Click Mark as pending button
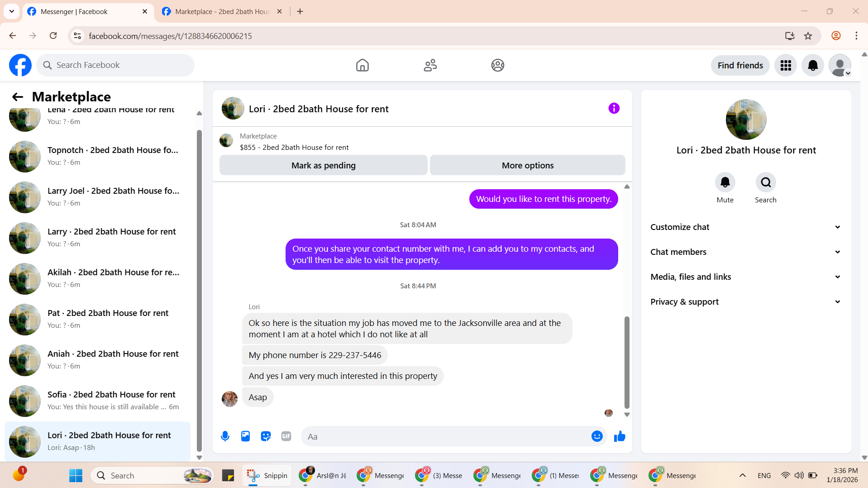The image size is (868, 488). coord(323,166)
